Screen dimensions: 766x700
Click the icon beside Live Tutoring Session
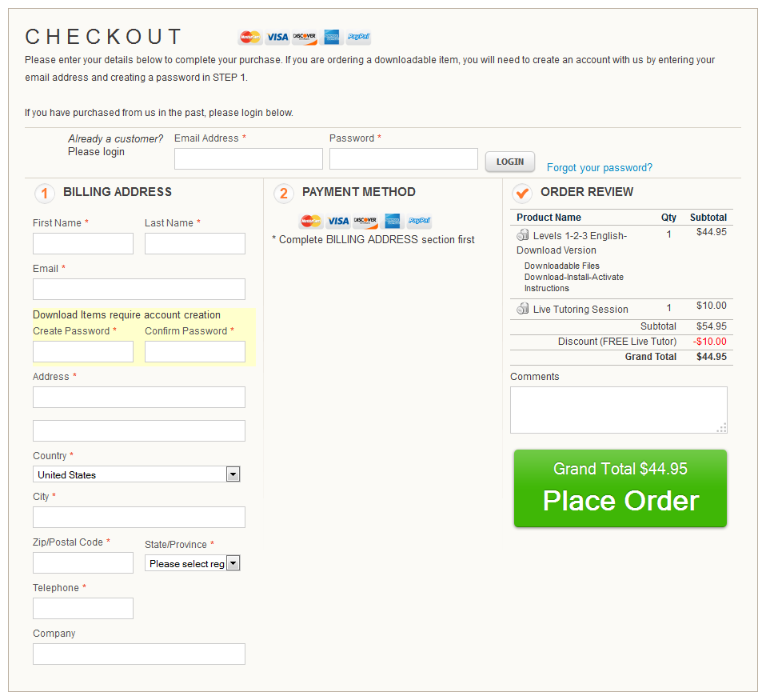click(x=523, y=309)
